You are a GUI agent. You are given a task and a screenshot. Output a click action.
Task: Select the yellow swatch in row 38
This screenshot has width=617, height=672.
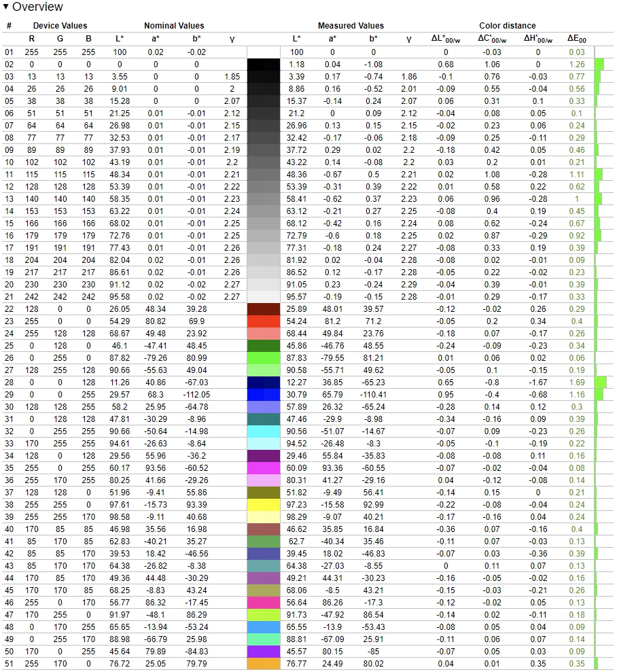pyautogui.click(x=264, y=505)
